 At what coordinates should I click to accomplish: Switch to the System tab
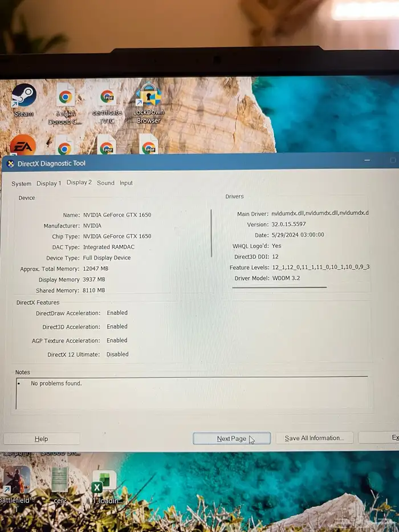(x=22, y=184)
